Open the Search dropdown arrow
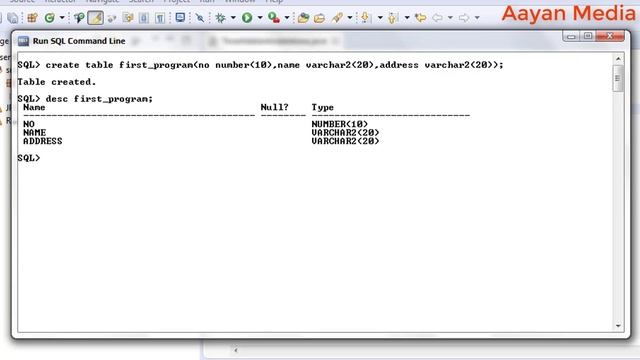This screenshot has width=640, height=360. pyautogui.click(x=350, y=18)
